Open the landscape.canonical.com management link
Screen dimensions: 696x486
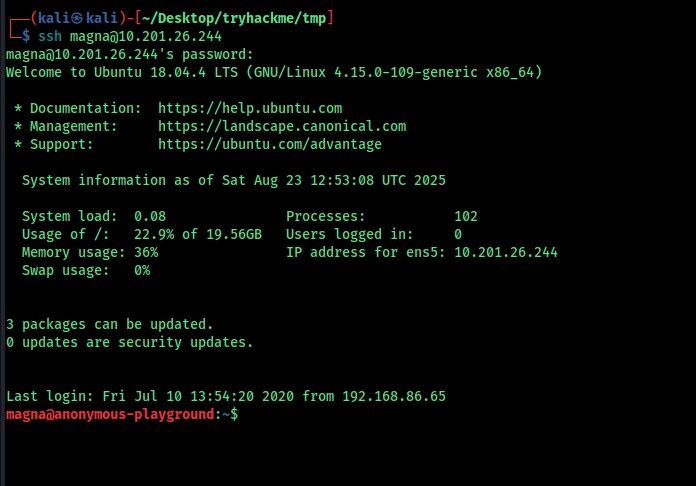282,126
